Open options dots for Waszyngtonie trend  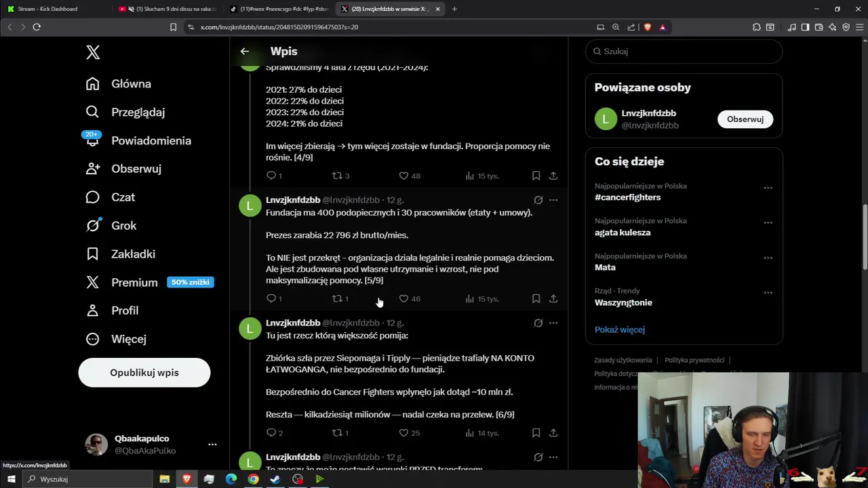[x=768, y=293]
